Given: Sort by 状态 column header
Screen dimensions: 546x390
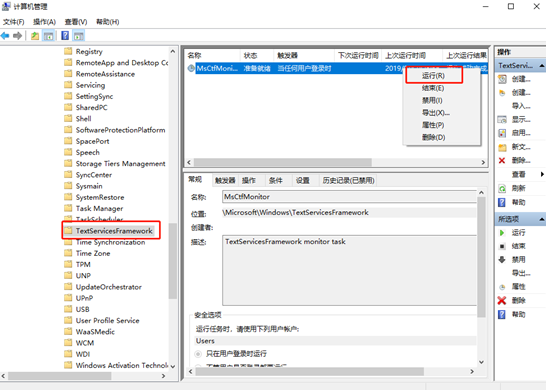Looking at the screenshot, I should tap(257, 55).
